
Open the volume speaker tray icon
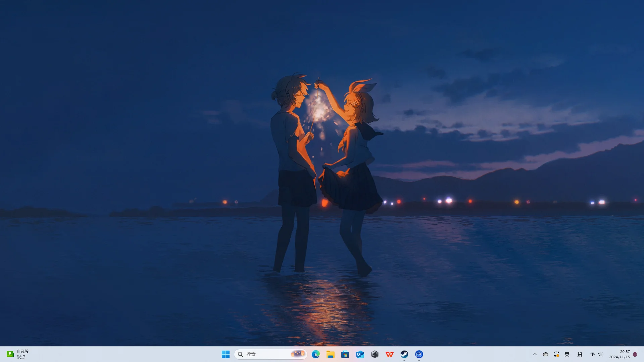coord(600,354)
